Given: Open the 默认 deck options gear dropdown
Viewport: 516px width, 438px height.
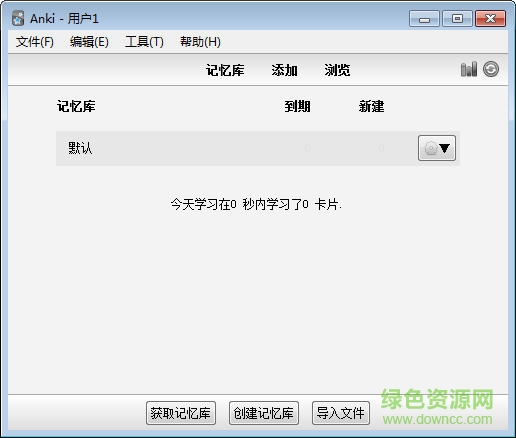Looking at the screenshot, I should pyautogui.click(x=437, y=148).
